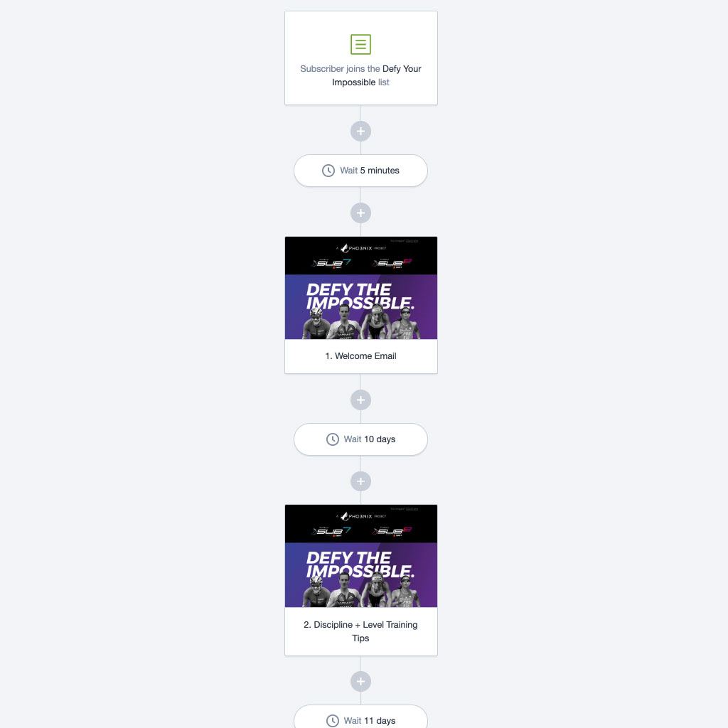Open the Welcome Email preview thumbnail
This screenshot has height=728, width=728.
pyautogui.click(x=360, y=288)
